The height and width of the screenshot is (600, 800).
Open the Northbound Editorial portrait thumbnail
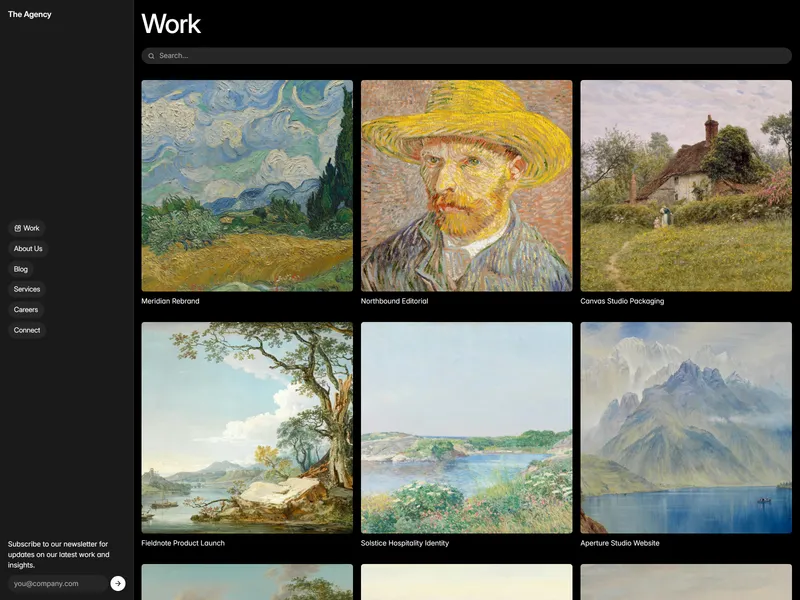coord(466,186)
